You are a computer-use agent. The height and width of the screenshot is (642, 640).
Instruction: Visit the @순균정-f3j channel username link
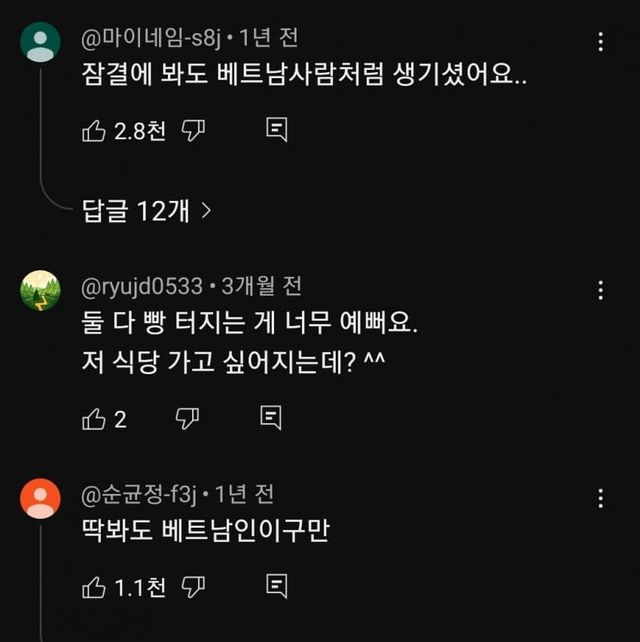[140, 494]
